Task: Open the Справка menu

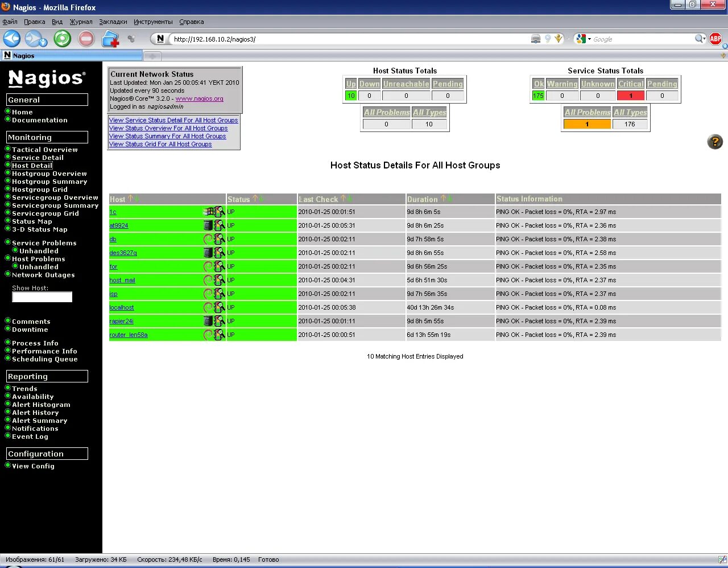Action: [192, 22]
